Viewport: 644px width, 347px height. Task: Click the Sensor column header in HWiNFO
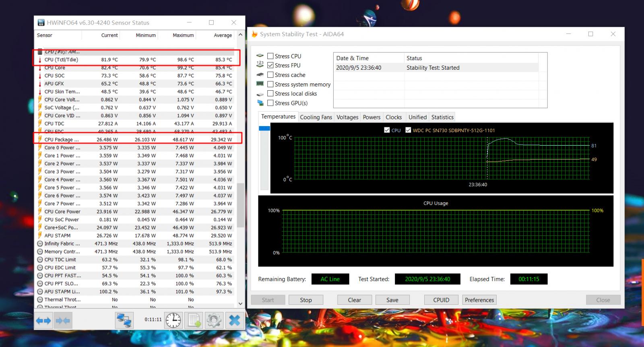(58, 35)
